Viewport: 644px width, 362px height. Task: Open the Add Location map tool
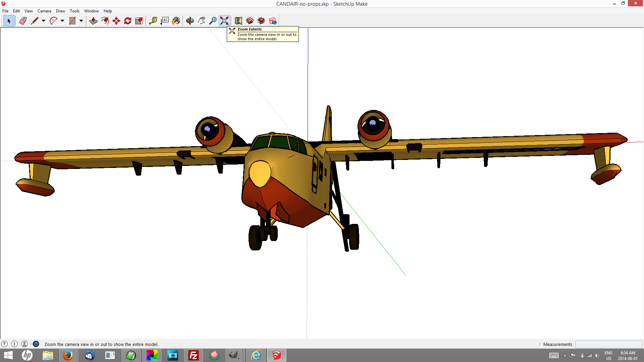[238, 21]
